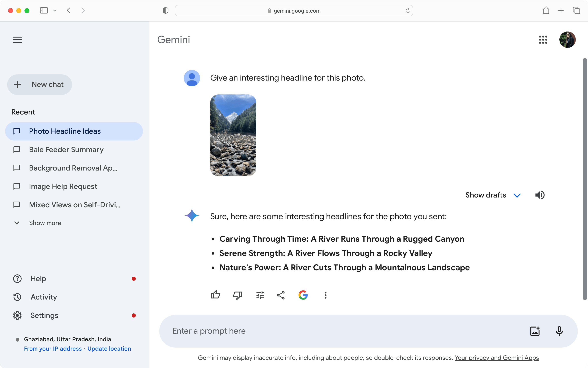
Task: Open Safari privacy shield icon
Action: point(165,10)
